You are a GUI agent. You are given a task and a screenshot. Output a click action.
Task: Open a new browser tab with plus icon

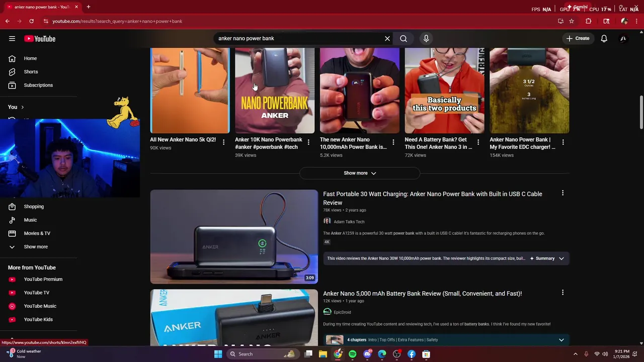pyautogui.click(x=88, y=7)
